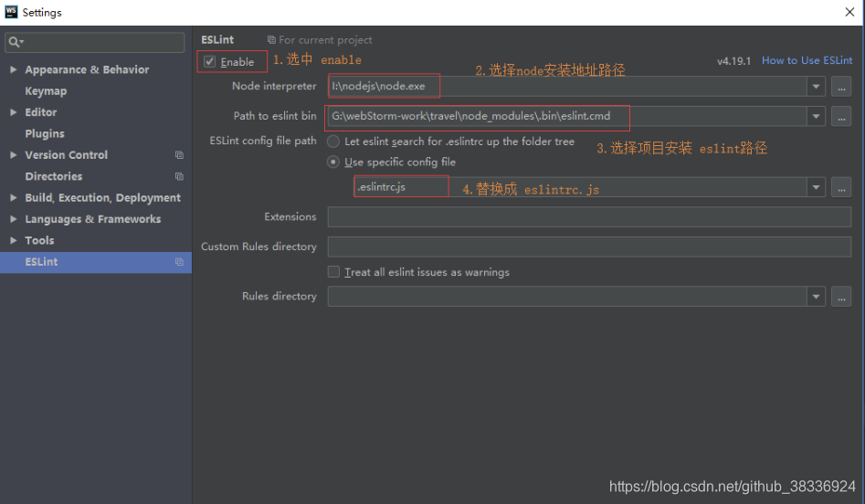Expand the Version Control tree node

(x=13, y=155)
